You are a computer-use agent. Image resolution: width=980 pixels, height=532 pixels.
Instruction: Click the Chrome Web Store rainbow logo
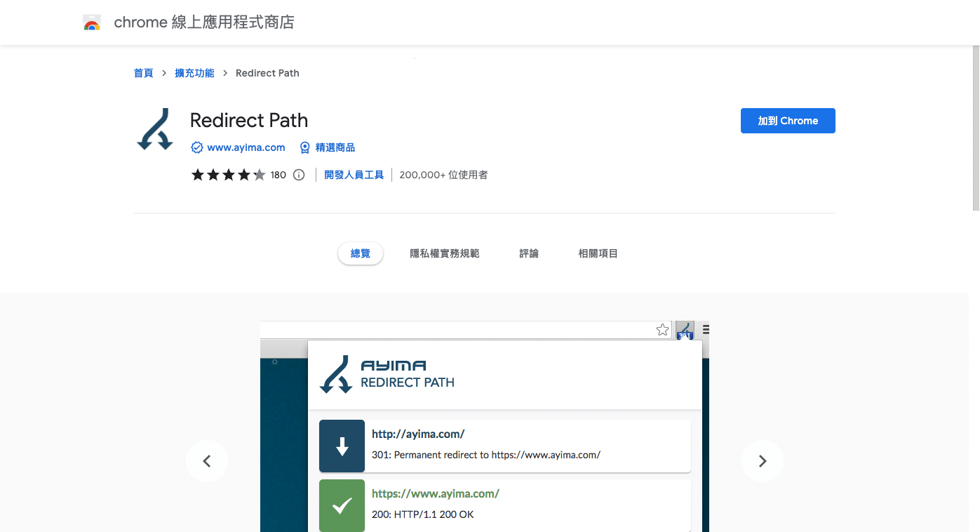[92, 23]
